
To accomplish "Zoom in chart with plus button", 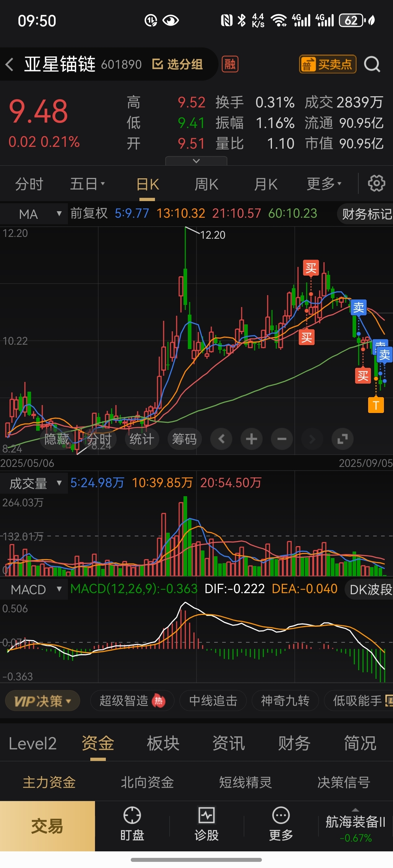I will [x=252, y=439].
